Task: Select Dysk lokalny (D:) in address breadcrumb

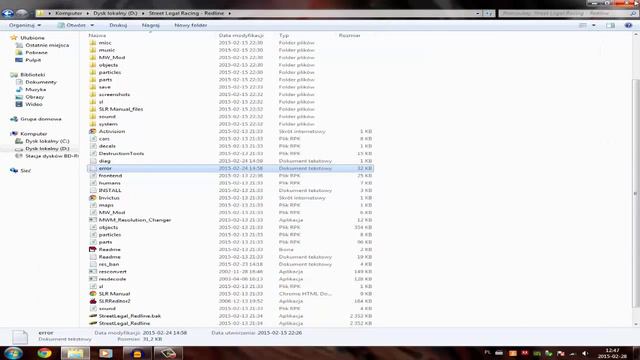Action: click(x=115, y=13)
